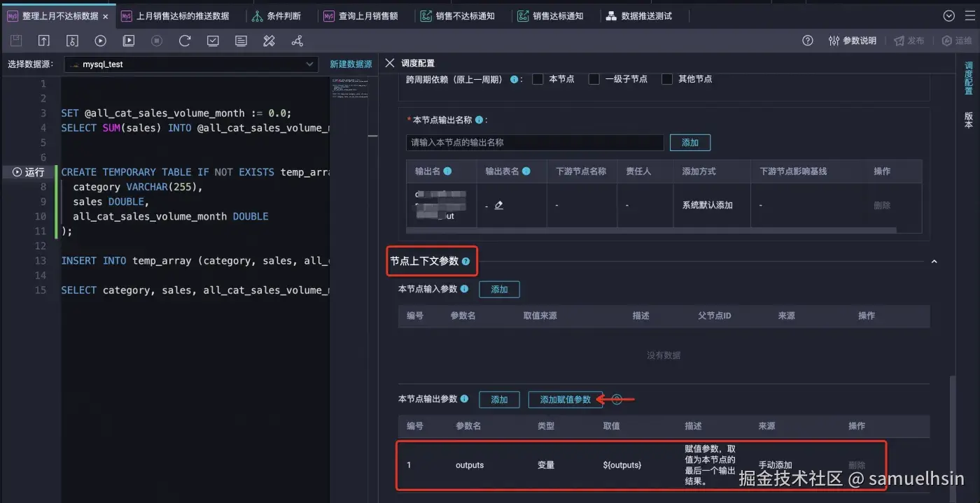Close the 整理上月不达标数据 tab
The height and width of the screenshot is (503, 980).
click(106, 16)
